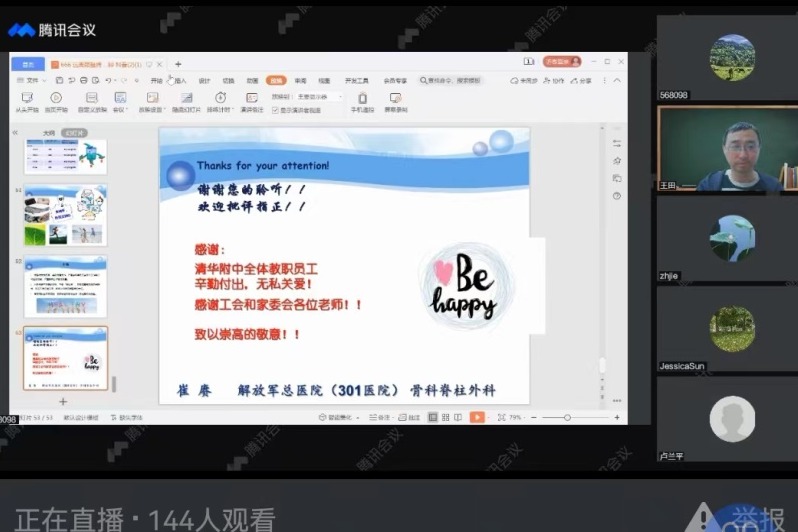Expand the three-dot more options in ribbon
Image resolution: width=798 pixels, height=532 pixels.
coord(605,80)
